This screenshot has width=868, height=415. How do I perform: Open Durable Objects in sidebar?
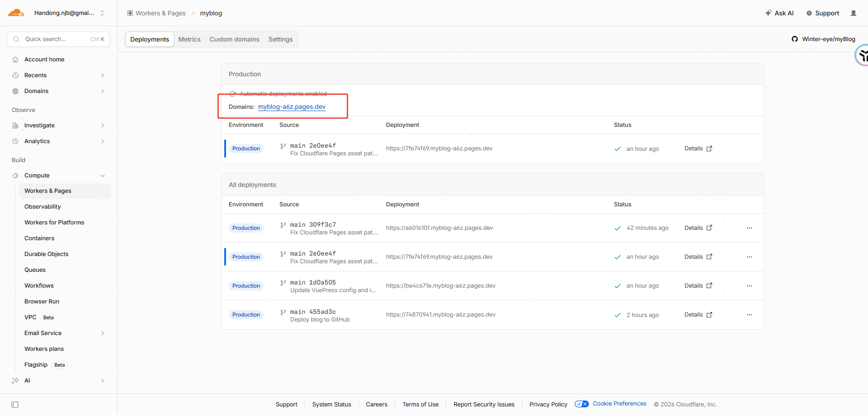click(47, 254)
